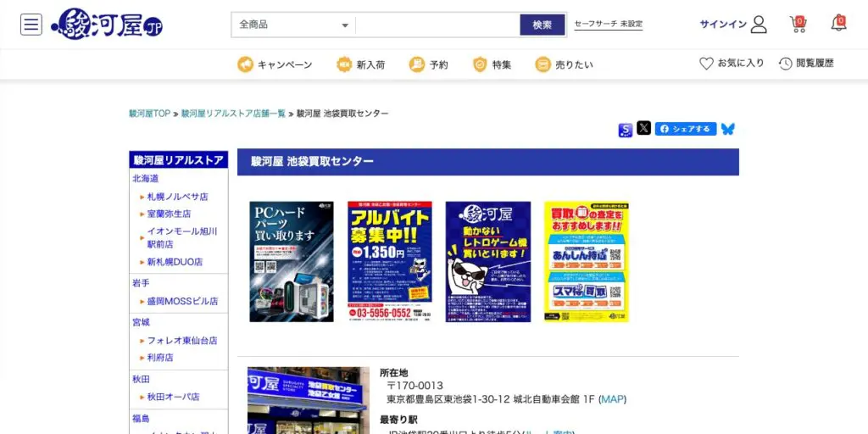The height and width of the screenshot is (434, 868).
Task: Open the 新入荷 menu item
Action: [370, 64]
